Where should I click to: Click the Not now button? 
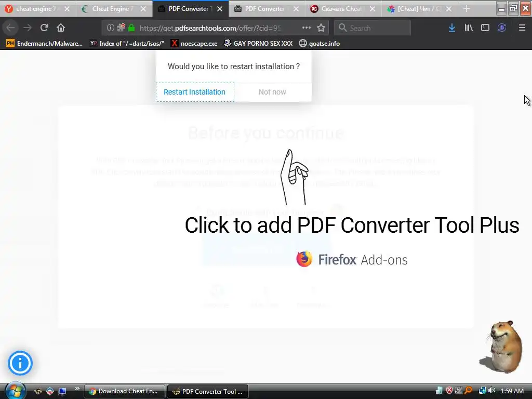pos(272,92)
